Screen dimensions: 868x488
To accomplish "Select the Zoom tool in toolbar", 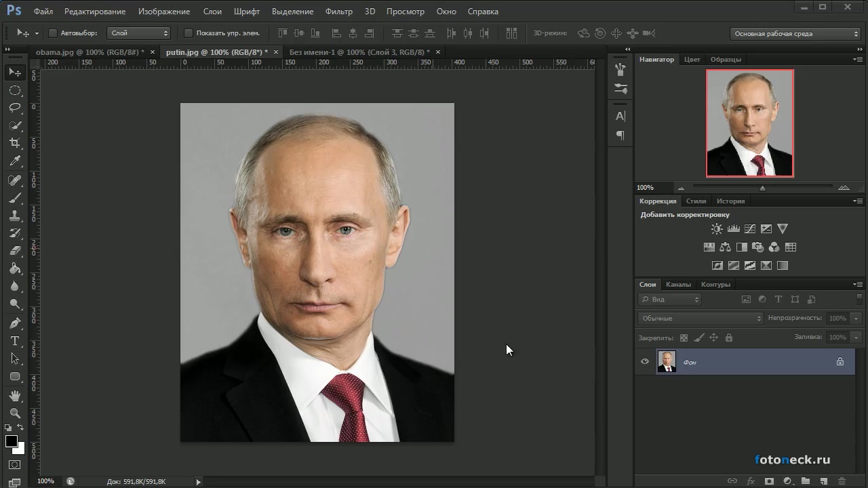I will click(x=15, y=413).
